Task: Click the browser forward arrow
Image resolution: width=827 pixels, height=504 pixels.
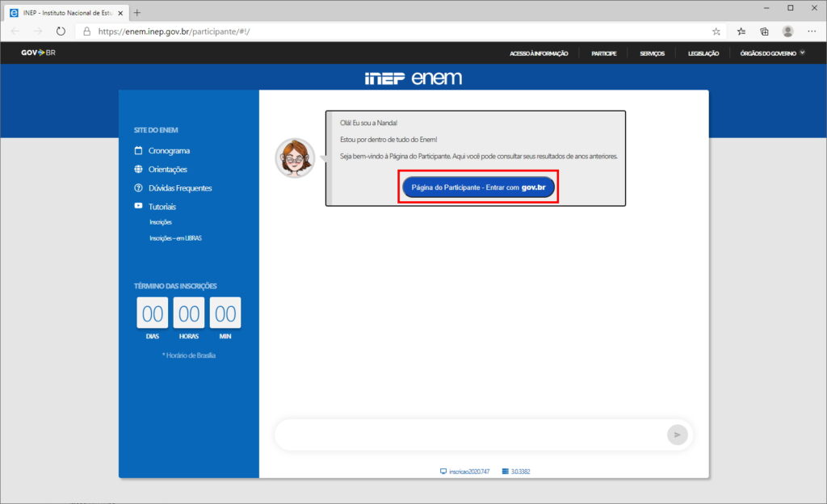Action: pyautogui.click(x=38, y=31)
